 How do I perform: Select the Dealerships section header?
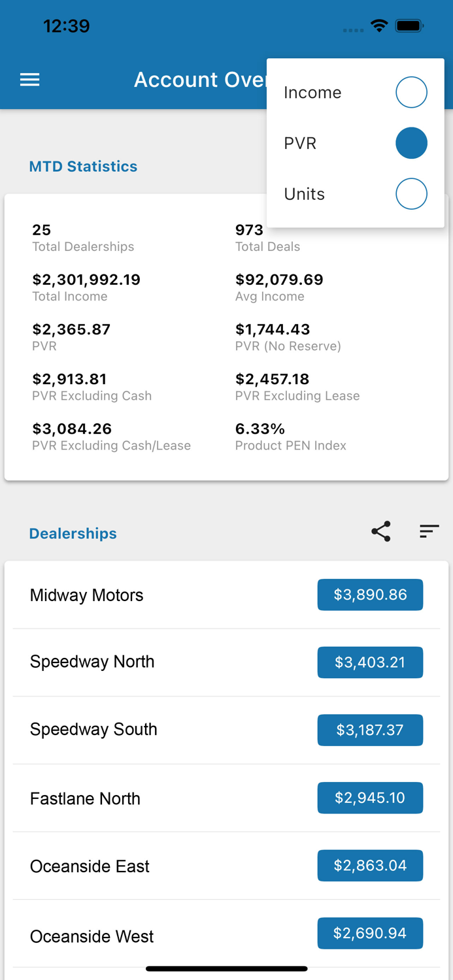[x=73, y=533]
